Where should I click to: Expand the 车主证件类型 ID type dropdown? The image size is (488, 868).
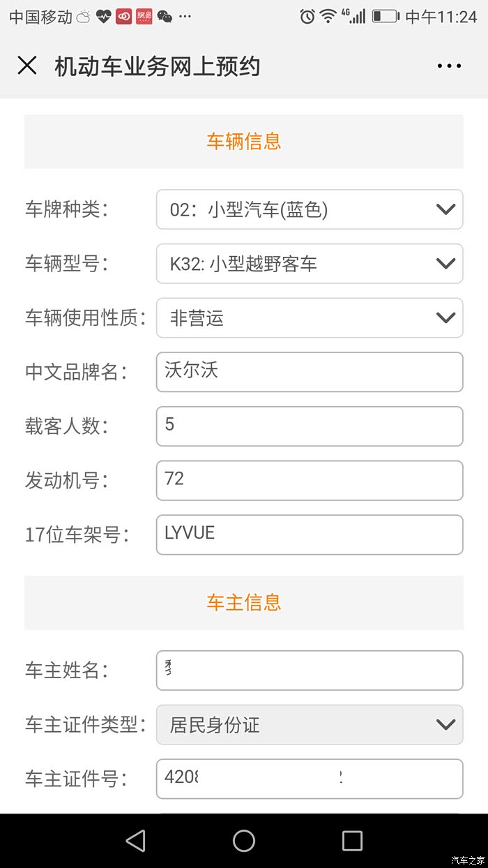pyautogui.click(x=310, y=725)
